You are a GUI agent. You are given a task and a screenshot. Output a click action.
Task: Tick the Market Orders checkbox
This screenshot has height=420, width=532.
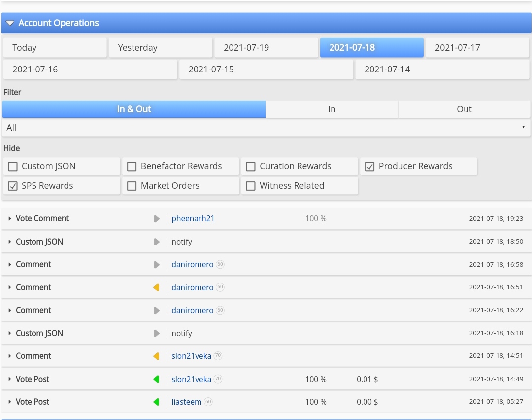coord(132,186)
